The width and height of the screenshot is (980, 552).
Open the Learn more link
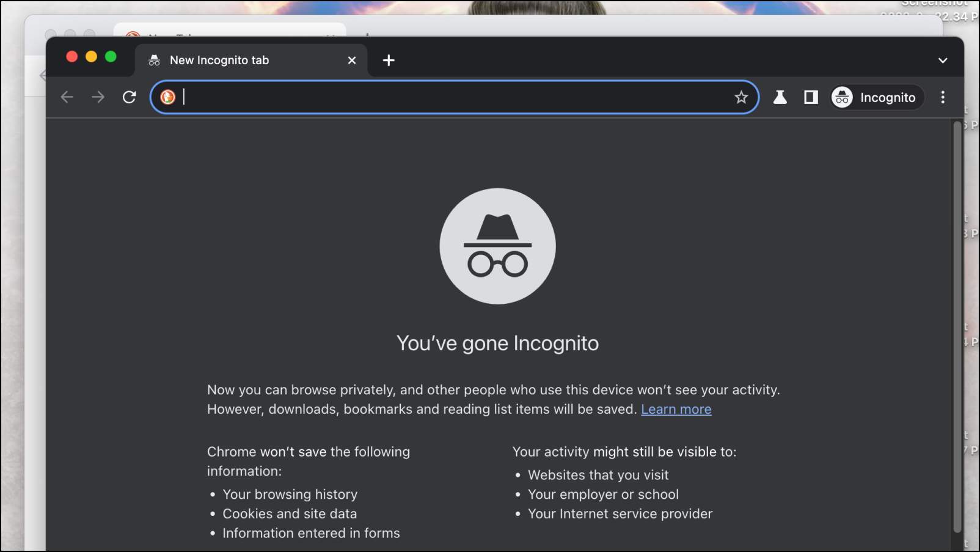676,409
